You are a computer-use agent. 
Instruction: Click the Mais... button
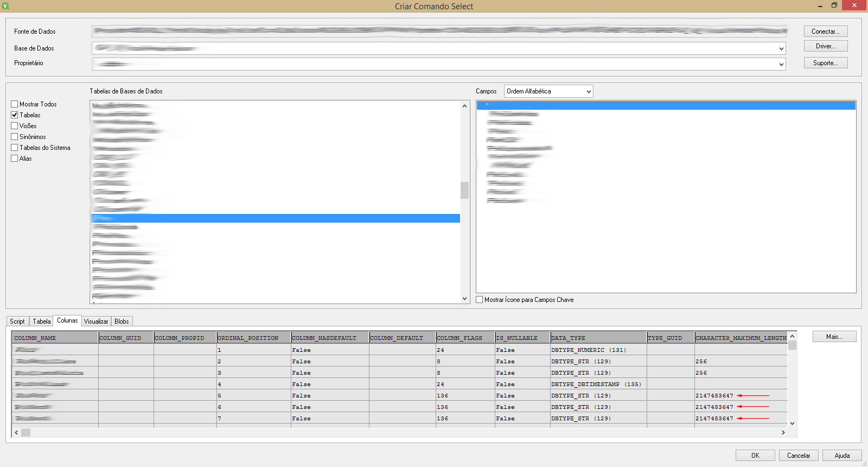(x=834, y=337)
